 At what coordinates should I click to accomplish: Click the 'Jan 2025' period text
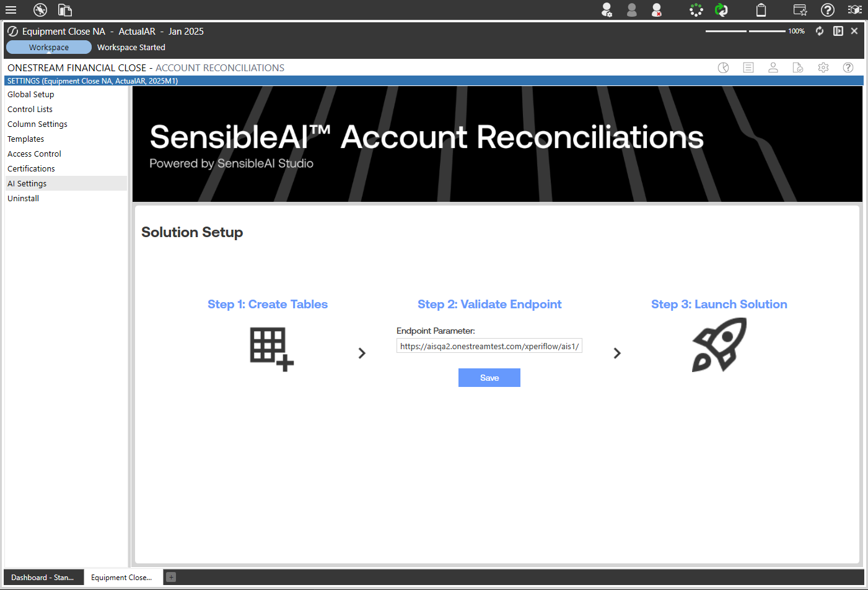(186, 31)
